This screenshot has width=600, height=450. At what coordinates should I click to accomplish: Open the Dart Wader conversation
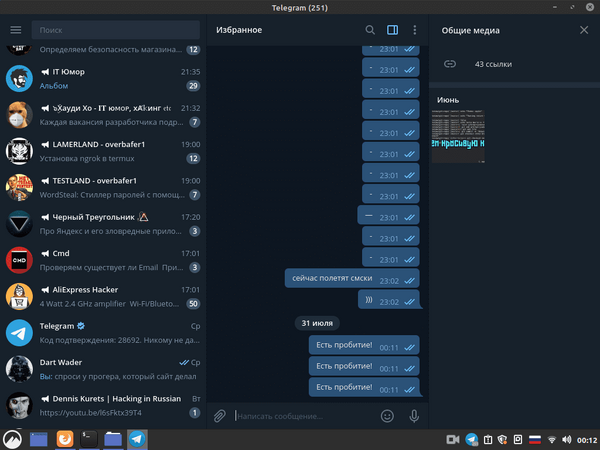click(x=103, y=369)
